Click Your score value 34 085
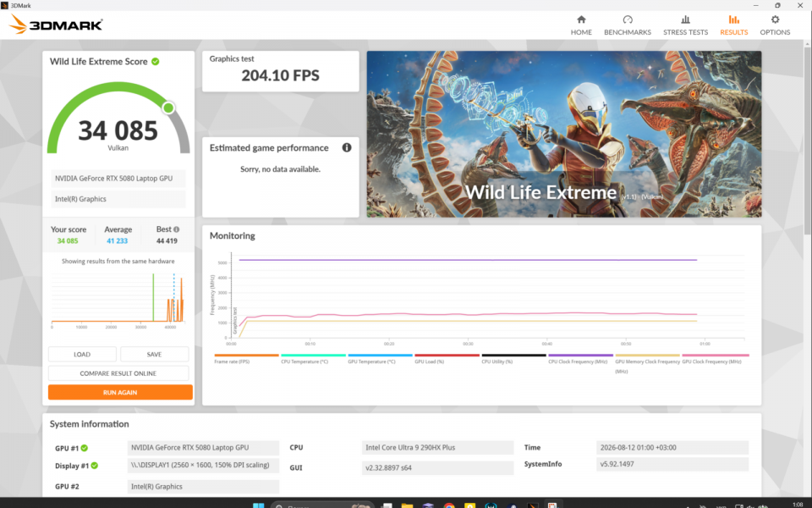Viewport: 812px width, 508px height. click(68, 241)
